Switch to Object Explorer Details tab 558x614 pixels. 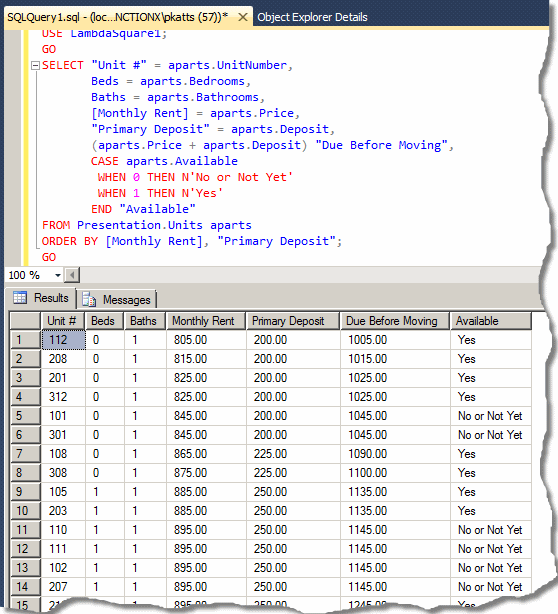tap(312, 17)
